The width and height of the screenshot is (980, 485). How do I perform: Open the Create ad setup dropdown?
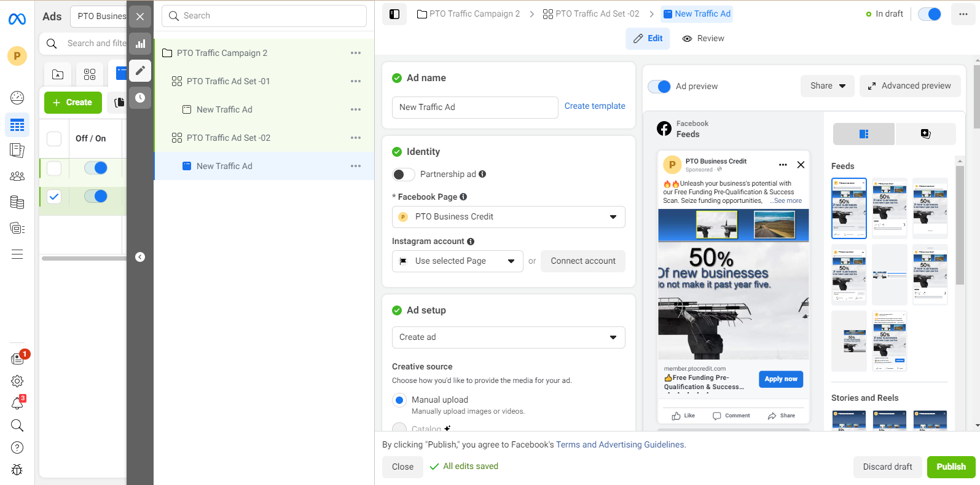click(x=509, y=337)
